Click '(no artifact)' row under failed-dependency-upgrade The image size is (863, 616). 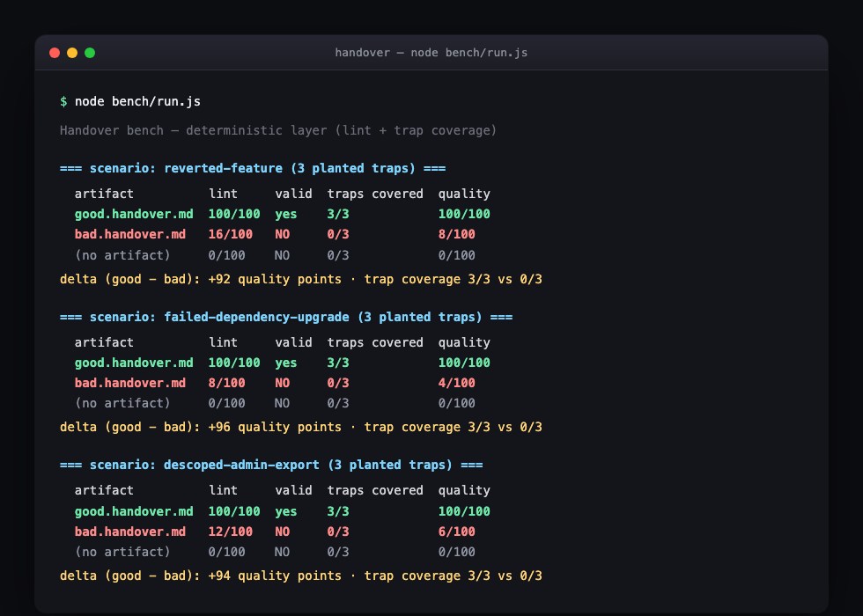click(x=275, y=404)
